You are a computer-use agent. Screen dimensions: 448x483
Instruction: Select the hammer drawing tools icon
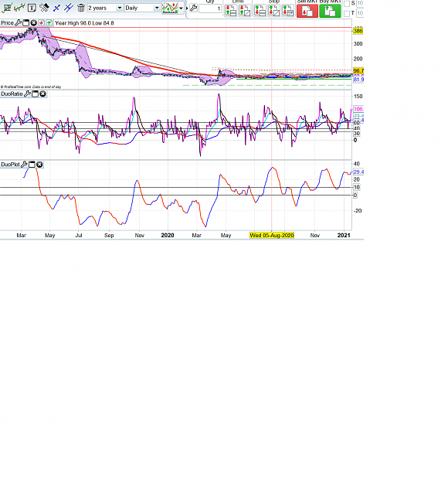pyautogui.click(x=44, y=8)
